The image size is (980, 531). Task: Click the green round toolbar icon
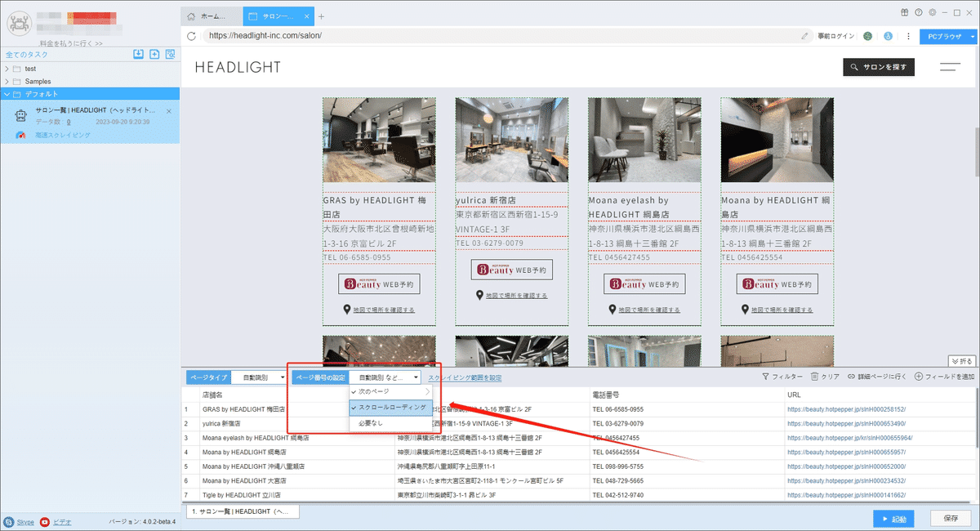pyautogui.click(x=867, y=36)
